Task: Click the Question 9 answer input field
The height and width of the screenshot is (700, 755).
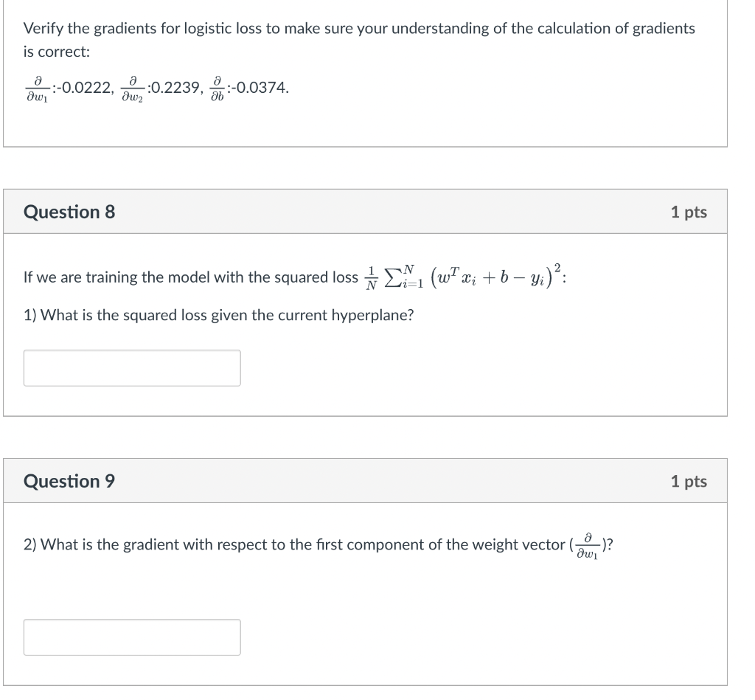Action: [x=132, y=637]
